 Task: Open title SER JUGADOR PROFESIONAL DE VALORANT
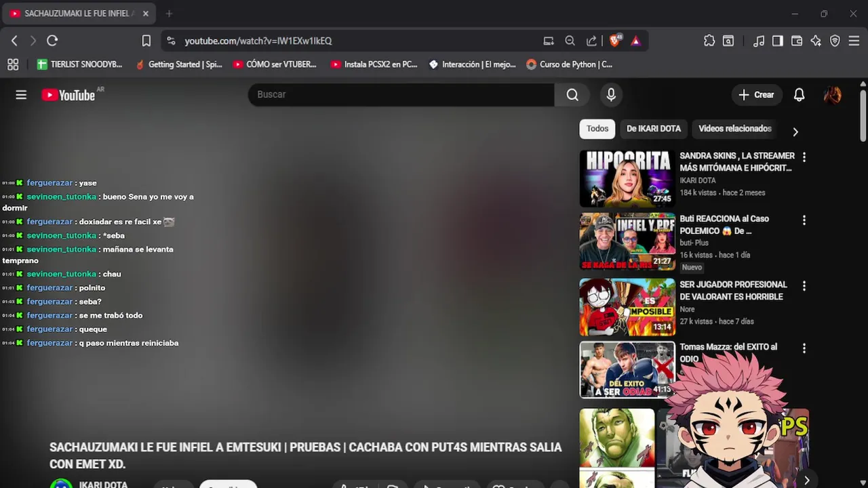733,291
